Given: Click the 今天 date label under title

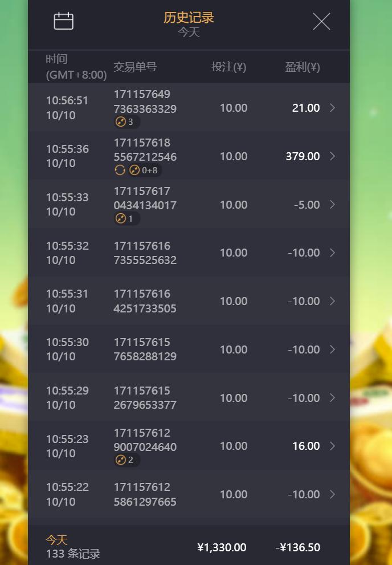Looking at the screenshot, I should click(x=189, y=32).
